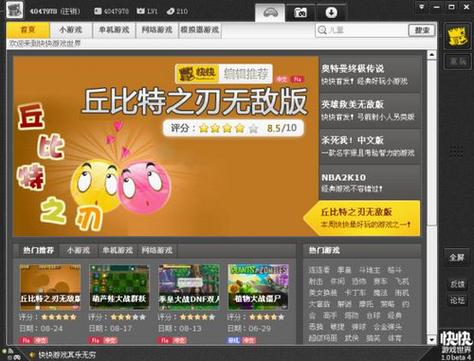The width and height of the screenshot is (474, 361).
Task: Open the 丘比特之刃无敌版 featured banner
Action: click(166, 146)
